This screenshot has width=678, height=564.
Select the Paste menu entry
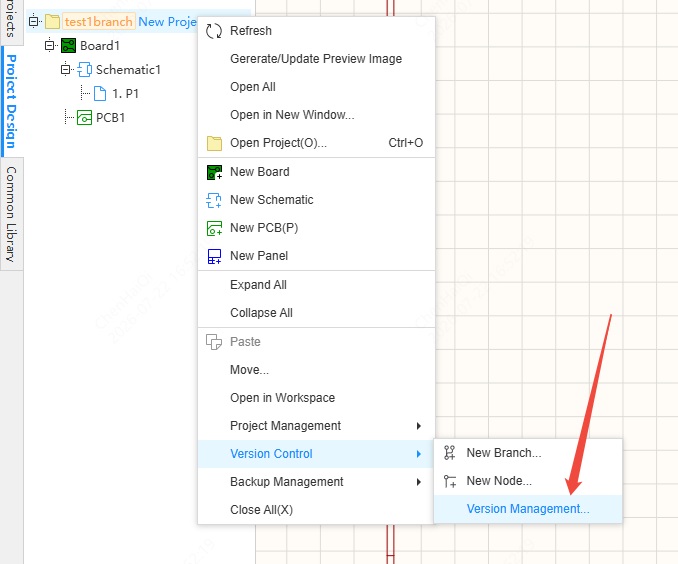tap(316, 342)
